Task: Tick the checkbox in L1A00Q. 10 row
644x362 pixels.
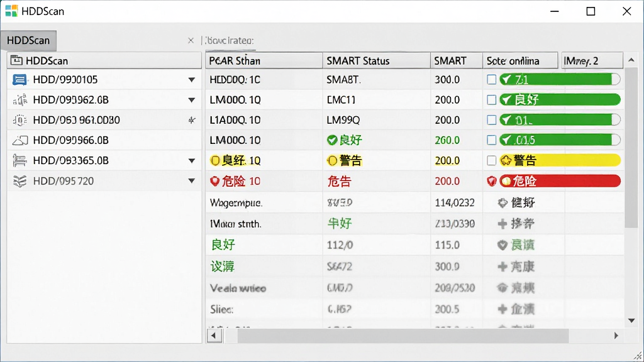Action: click(491, 120)
